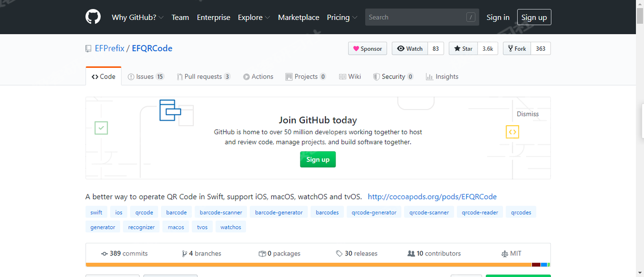Select the qrcode-scanner topic tag
The height and width of the screenshot is (277, 644).
pos(429,212)
